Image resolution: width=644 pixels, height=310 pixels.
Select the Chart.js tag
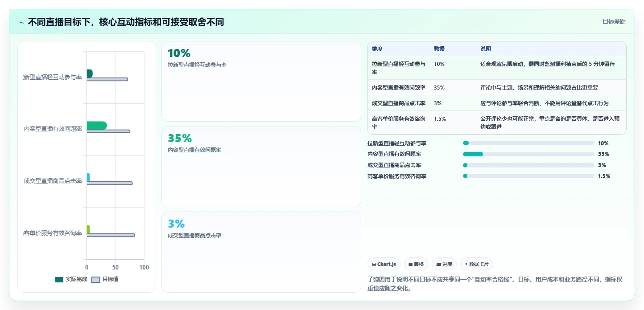(x=384, y=264)
